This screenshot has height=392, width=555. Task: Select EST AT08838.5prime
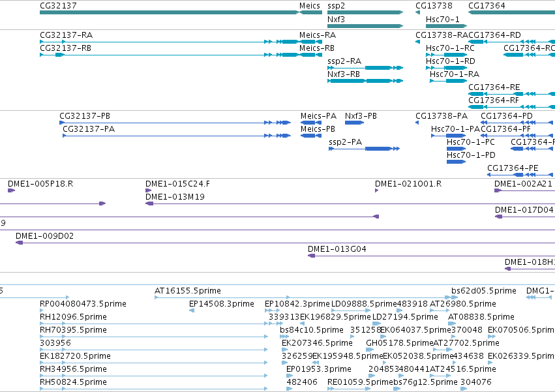453,324
